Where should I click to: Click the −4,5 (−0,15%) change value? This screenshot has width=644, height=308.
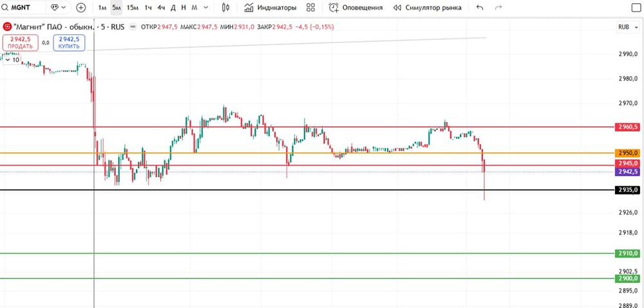315,27
